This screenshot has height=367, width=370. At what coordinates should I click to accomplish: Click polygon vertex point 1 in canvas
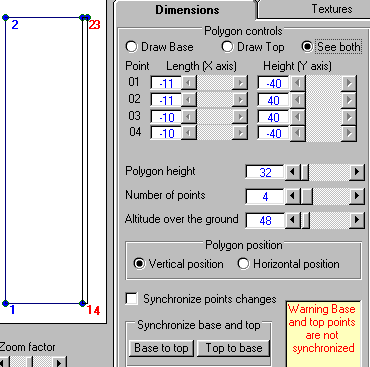pyautogui.click(x=5, y=303)
